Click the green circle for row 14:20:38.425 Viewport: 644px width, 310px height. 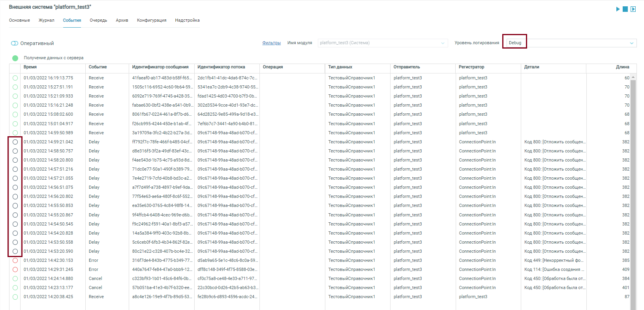[x=15, y=297]
